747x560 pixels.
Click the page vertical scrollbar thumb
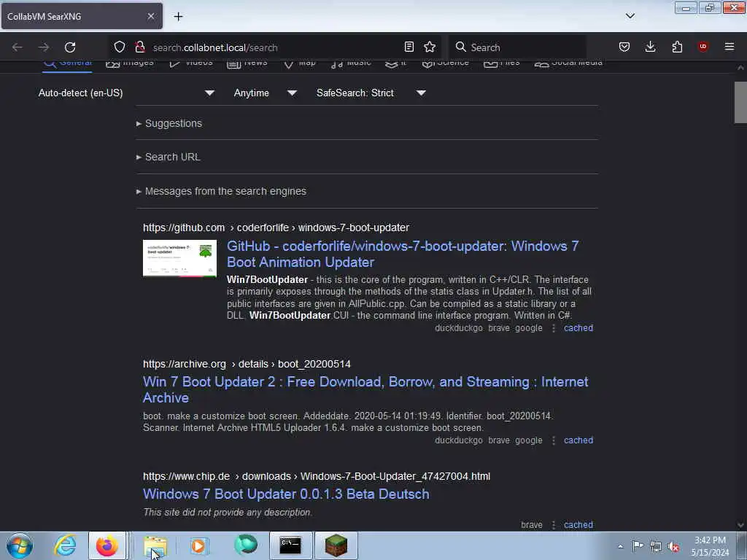(x=740, y=102)
